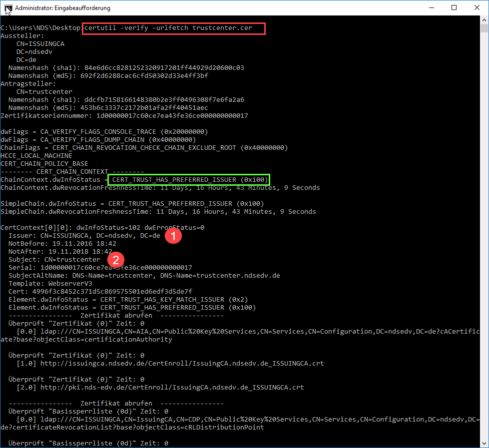
Task: Click the red annotation marker numbered 1
Action: 173,237
